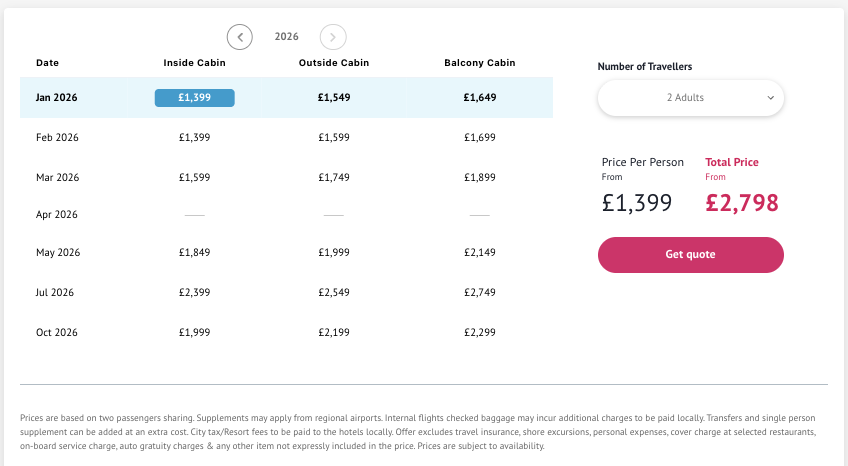Pick Jul 2026 Inside Cabin £2,399
This screenshot has width=848, height=466.
[194, 293]
